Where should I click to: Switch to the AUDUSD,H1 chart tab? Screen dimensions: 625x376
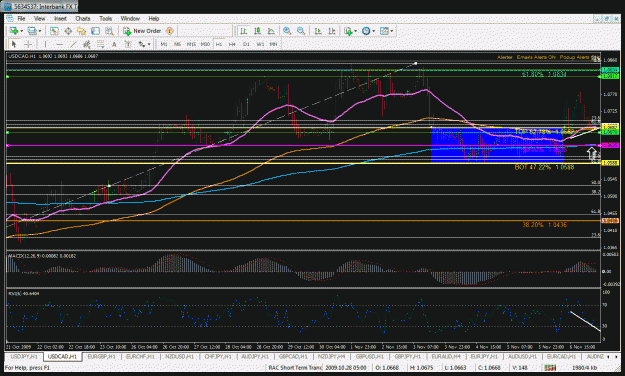tap(522, 356)
